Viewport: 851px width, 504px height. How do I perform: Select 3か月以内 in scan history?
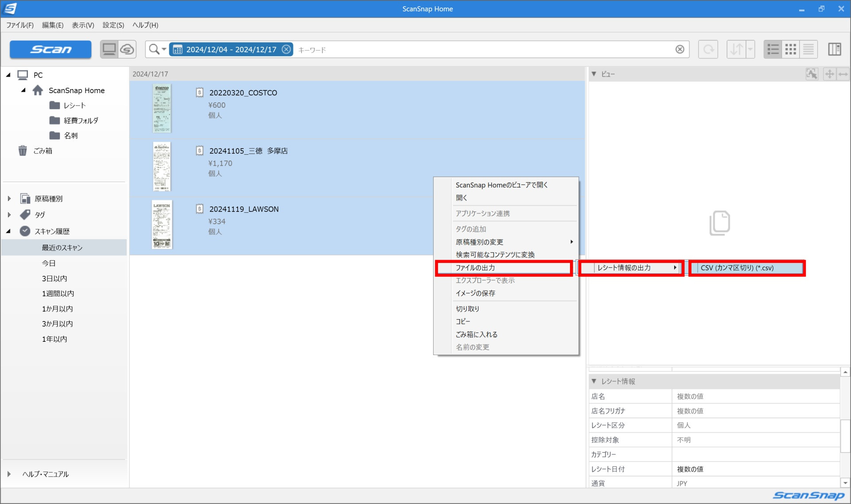pos(57,324)
